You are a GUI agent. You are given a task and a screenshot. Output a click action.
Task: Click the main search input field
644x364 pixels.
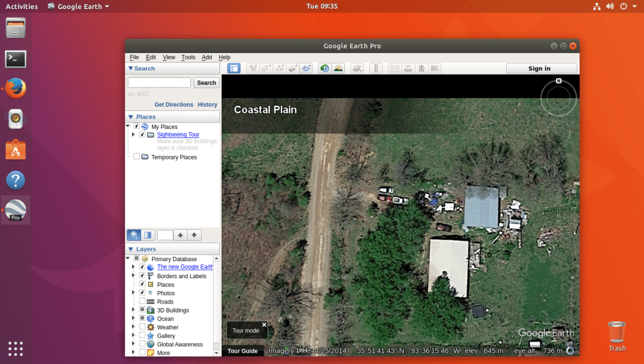click(159, 83)
